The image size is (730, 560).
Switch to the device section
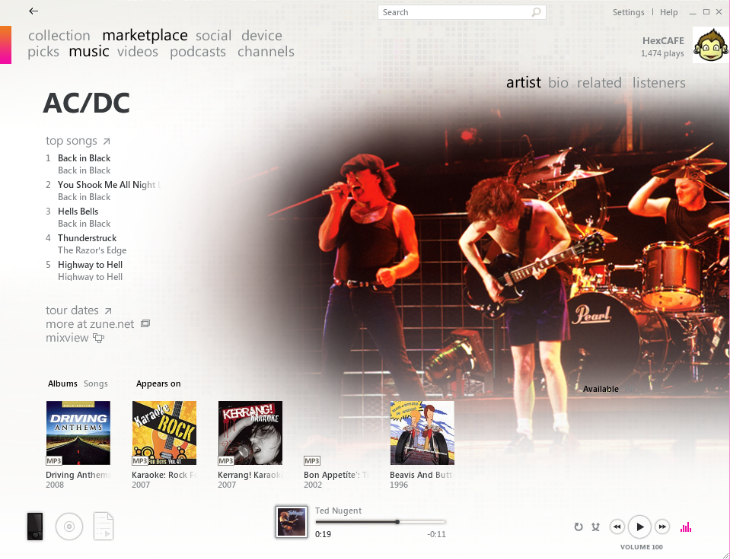pyautogui.click(x=262, y=35)
